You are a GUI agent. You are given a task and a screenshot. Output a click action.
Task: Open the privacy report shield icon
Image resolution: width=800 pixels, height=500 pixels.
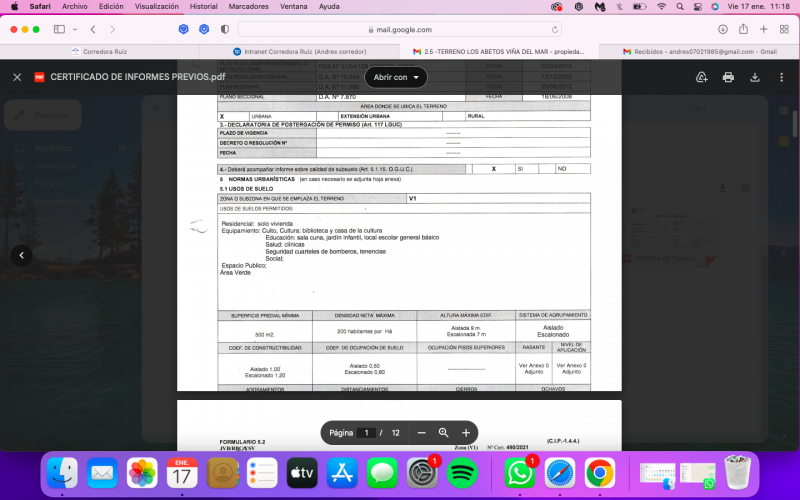point(224,29)
